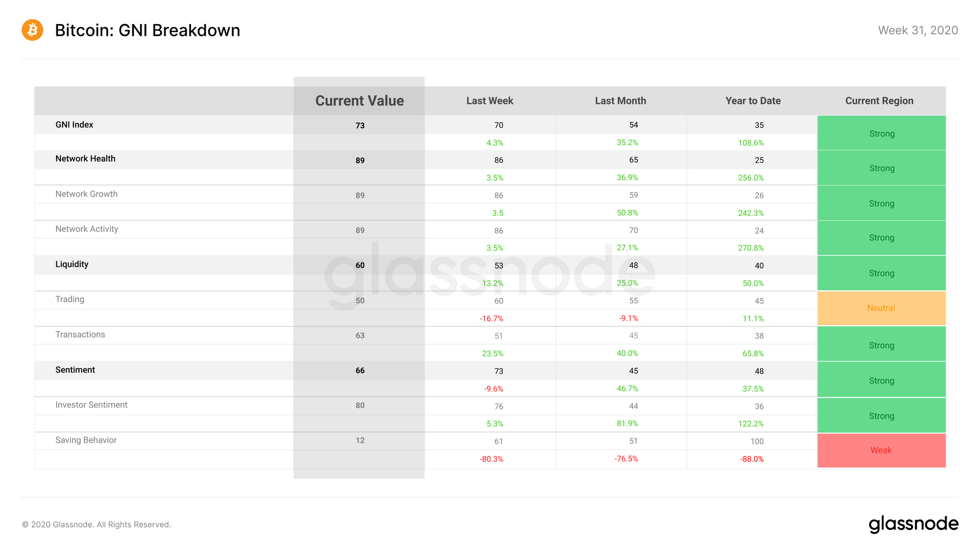Click the Investor Sentiment row label

click(x=91, y=405)
